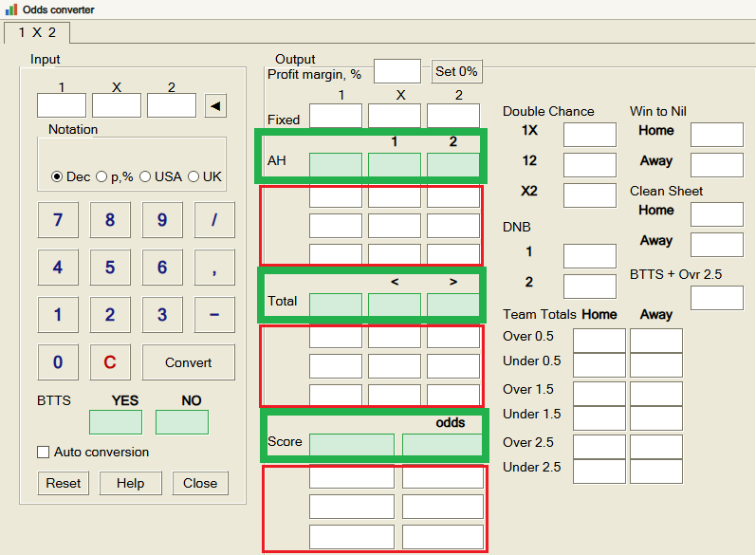Open Help from the Input panel
Image resolution: width=756 pixels, height=555 pixels.
coord(131,483)
